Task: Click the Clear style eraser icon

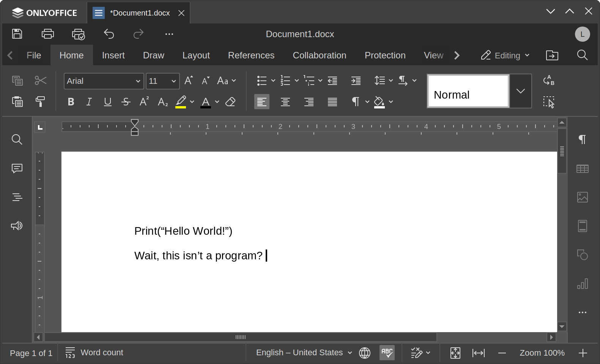Action: 230,102
